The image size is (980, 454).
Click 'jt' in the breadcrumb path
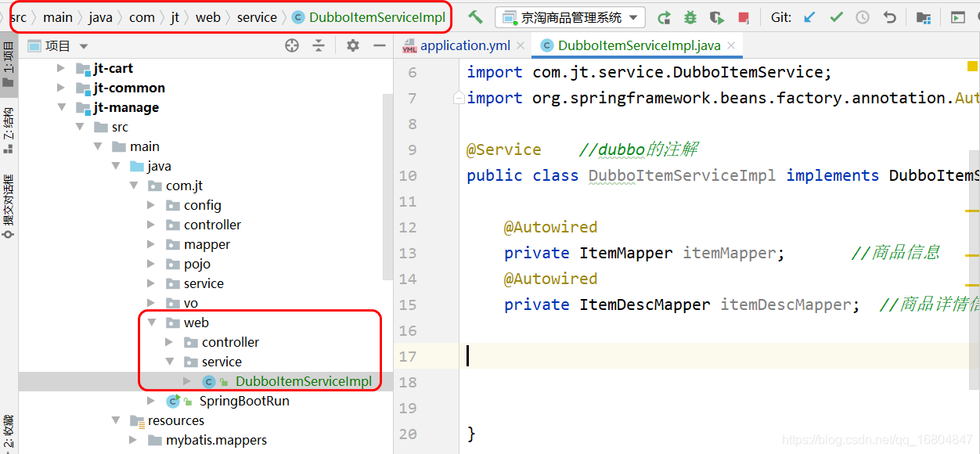[175, 17]
